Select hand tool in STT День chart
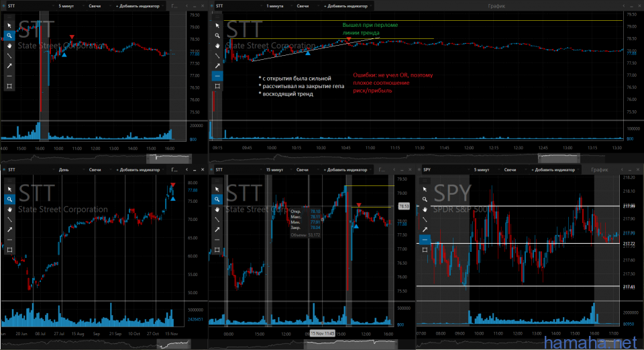 [x=9, y=210]
